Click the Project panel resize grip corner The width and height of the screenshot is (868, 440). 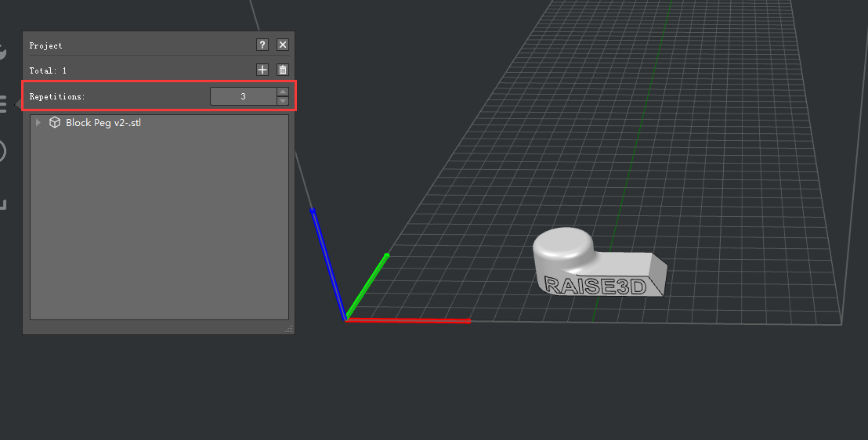click(x=289, y=329)
